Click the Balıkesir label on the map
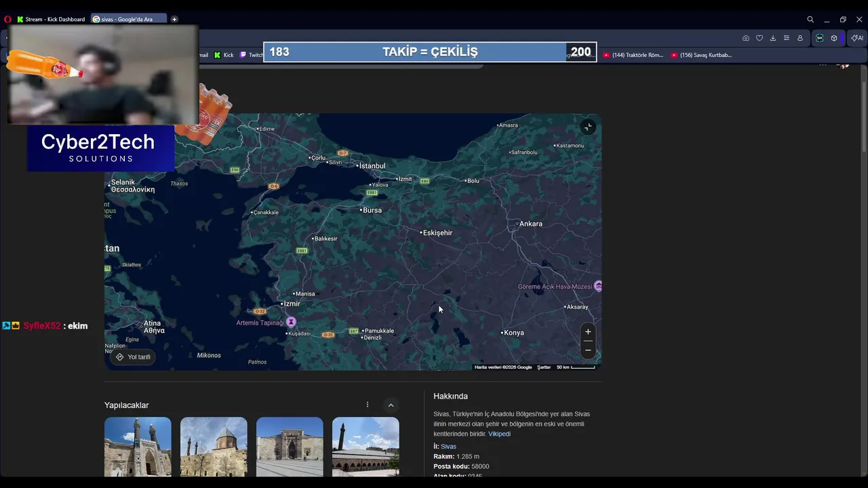Screen dimensions: 868x488 point(326,239)
